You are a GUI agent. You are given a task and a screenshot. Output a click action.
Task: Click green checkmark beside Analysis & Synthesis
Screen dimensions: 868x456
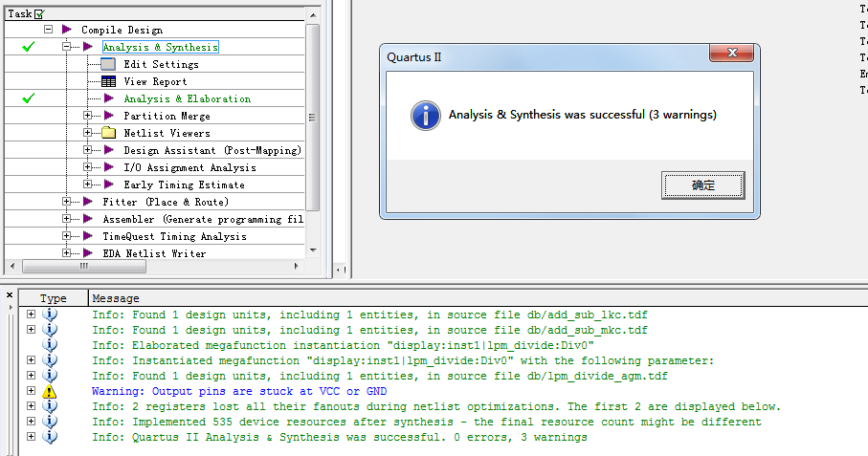29,47
